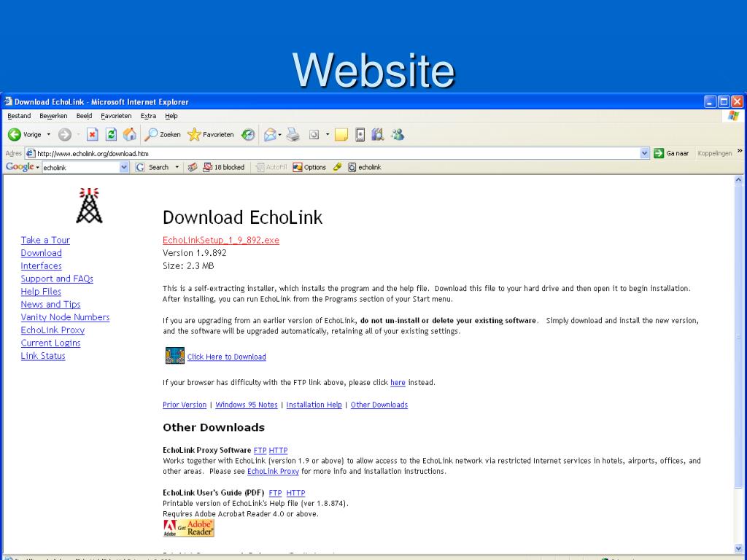Open Zoeken search magnifier
The image size is (747, 560).
163,135
